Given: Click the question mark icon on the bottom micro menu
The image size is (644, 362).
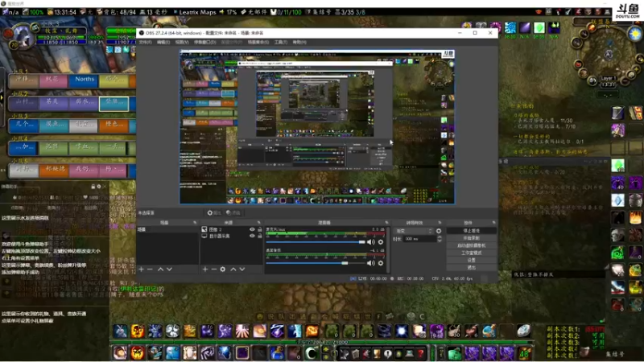Looking at the screenshot, I should tap(420, 353).
